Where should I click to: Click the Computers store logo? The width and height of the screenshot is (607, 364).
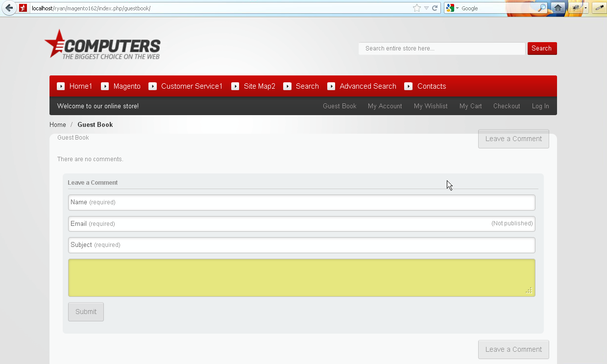click(102, 45)
